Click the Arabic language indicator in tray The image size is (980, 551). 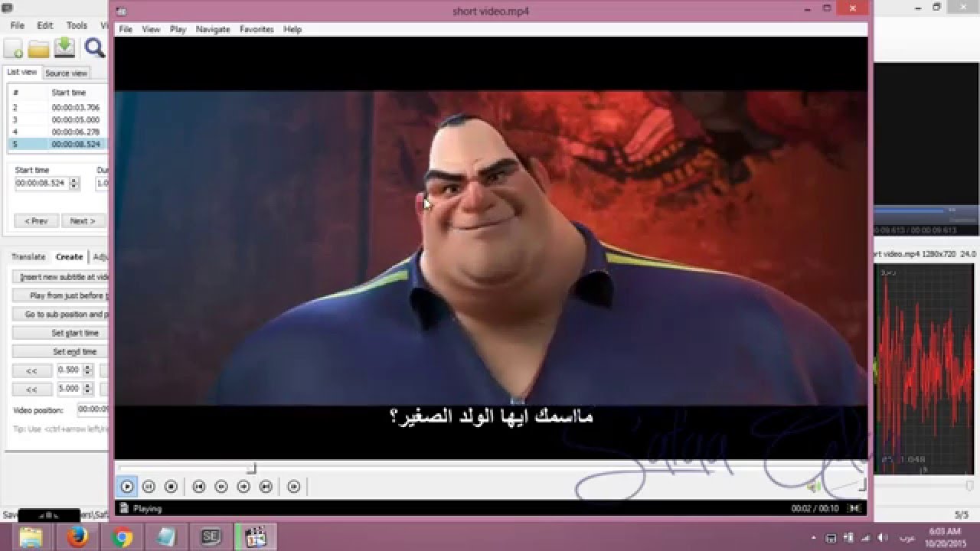coord(906,537)
